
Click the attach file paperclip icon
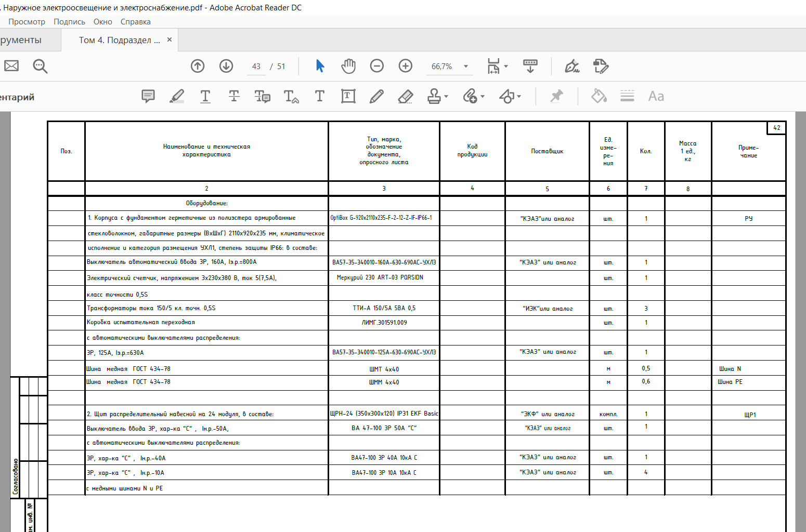470,96
